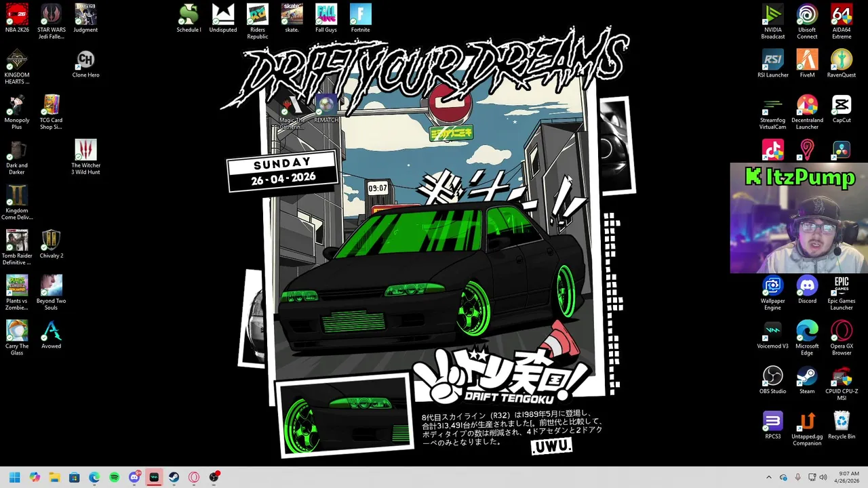
Task: Click the ItzPump webcam overlay
Action: pos(799,218)
